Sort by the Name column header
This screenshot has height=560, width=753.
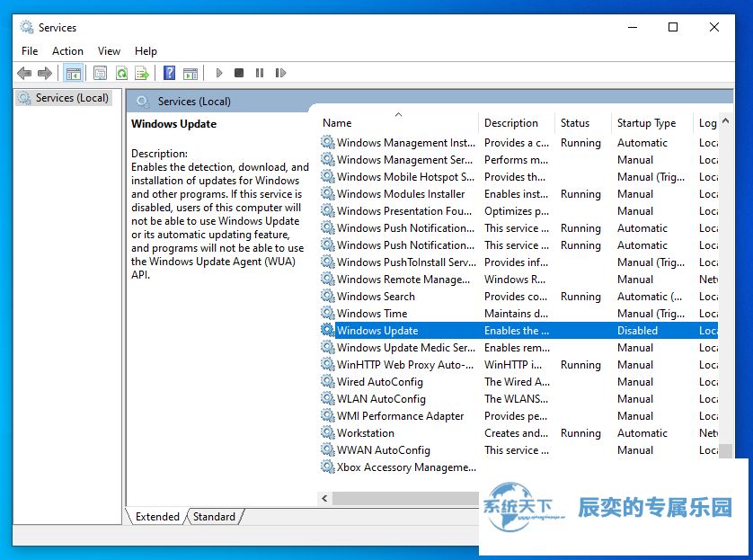[398, 123]
